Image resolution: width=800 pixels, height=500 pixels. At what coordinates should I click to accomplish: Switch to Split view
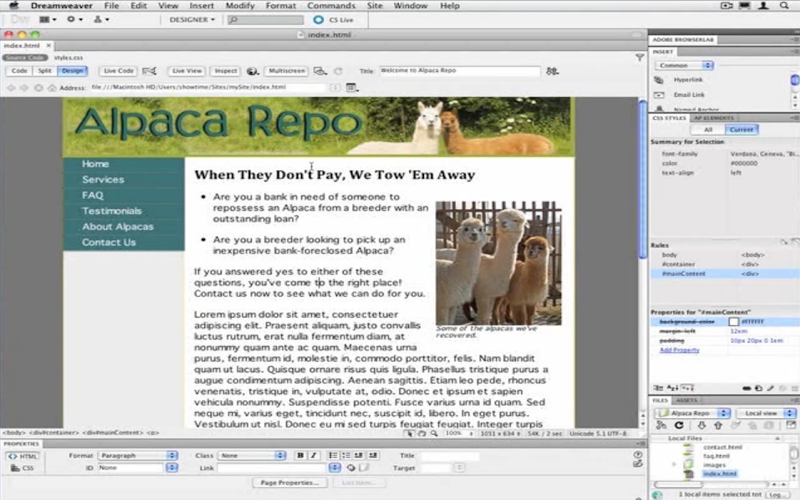45,71
